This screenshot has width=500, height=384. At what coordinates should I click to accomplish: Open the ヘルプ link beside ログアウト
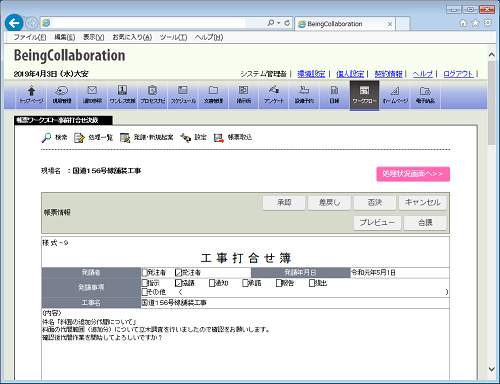423,74
